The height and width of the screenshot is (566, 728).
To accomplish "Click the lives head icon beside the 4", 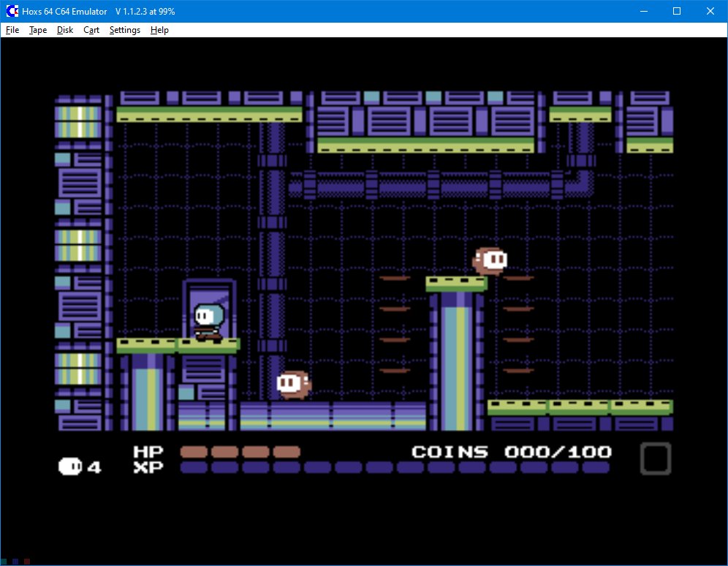I will 70,466.
